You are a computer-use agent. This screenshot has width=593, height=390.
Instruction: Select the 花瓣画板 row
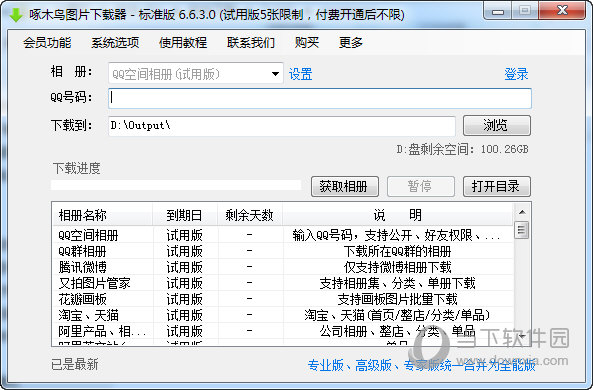[x=283, y=299]
